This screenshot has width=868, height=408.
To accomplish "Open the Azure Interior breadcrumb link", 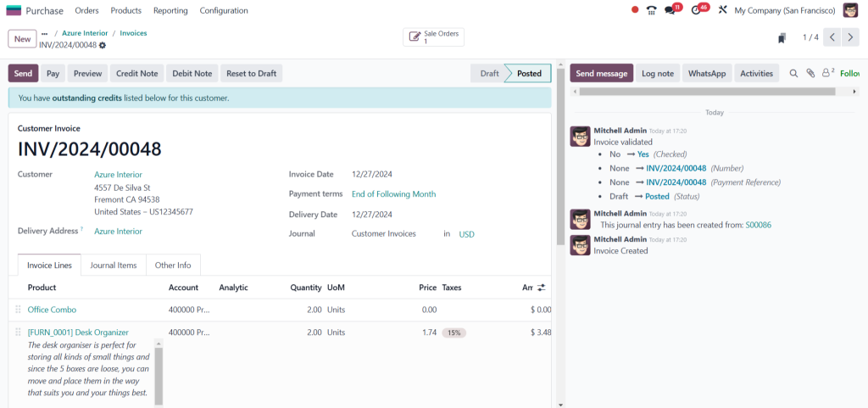I will coord(85,33).
